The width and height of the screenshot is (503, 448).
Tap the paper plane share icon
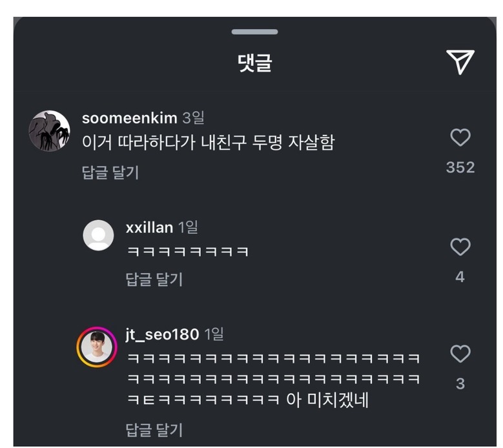460,62
